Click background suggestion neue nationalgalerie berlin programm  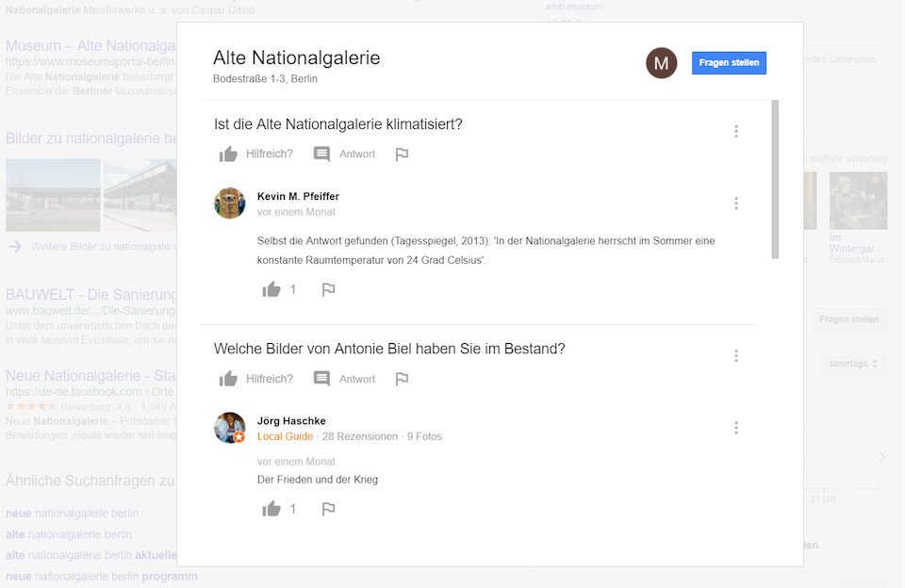pyautogui.click(x=102, y=576)
